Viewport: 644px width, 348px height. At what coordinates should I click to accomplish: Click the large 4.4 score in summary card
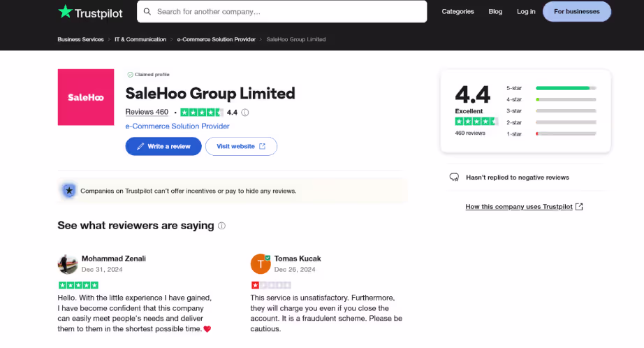tap(473, 94)
